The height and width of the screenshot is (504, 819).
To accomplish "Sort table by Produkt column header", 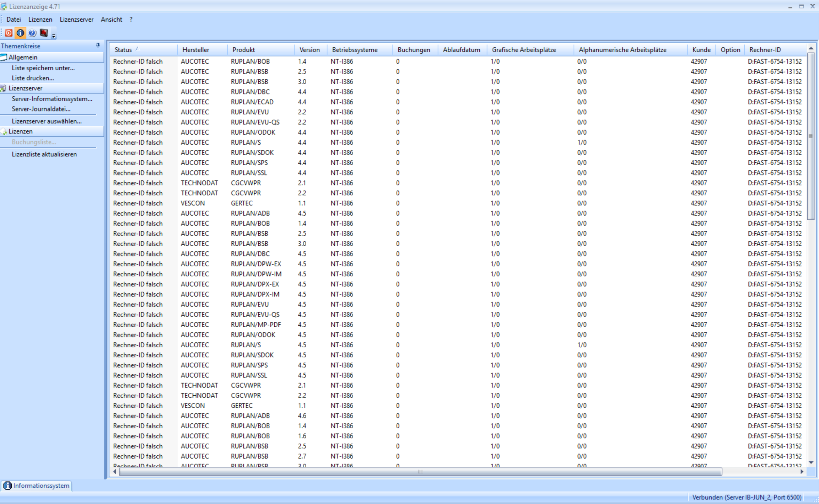I will point(243,50).
